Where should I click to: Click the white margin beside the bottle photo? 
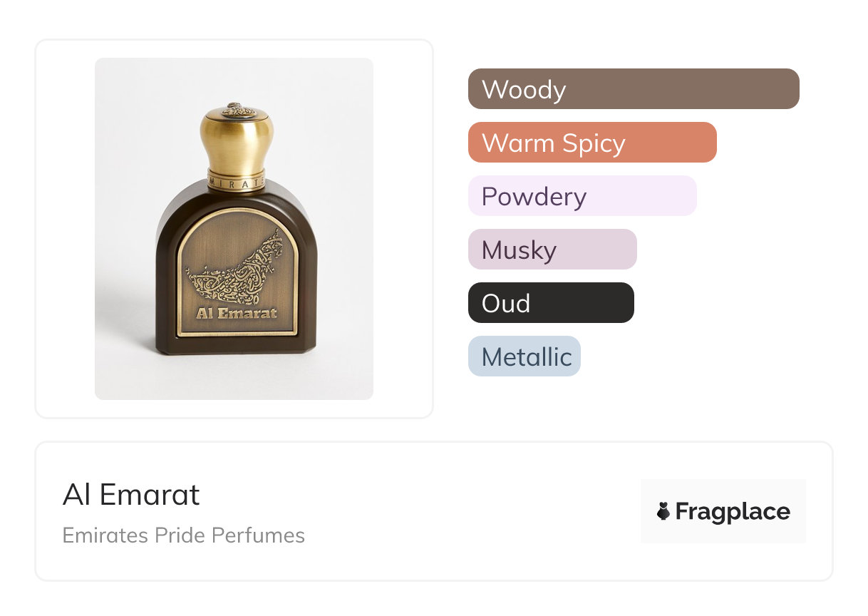64,228
